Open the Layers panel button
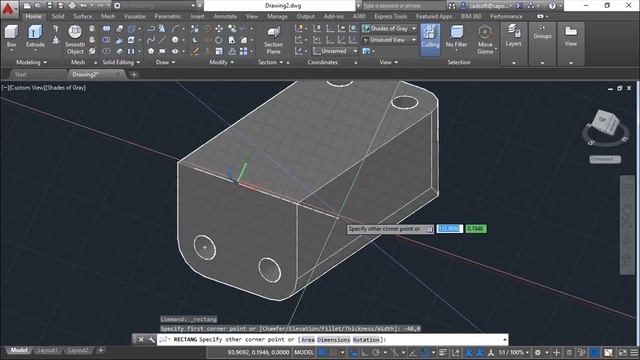Viewport: 640px width, 360px height. (x=513, y=36)
